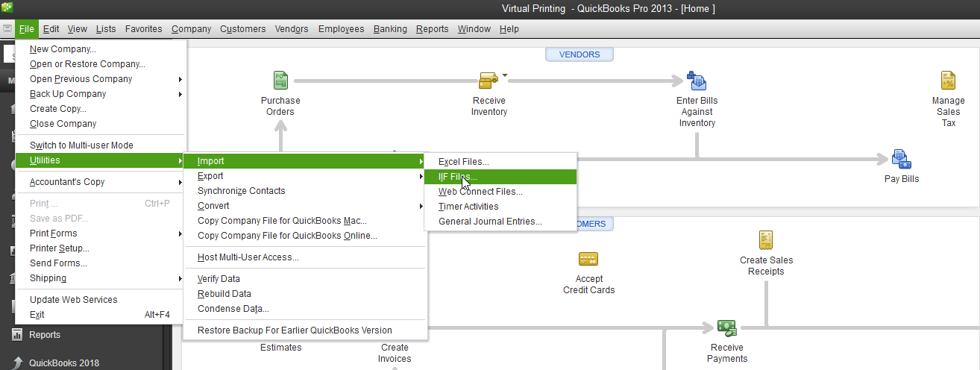The height and width of the screenshot is (370, 980).
Task: Open the Customers menu
Action: [242, 29]
